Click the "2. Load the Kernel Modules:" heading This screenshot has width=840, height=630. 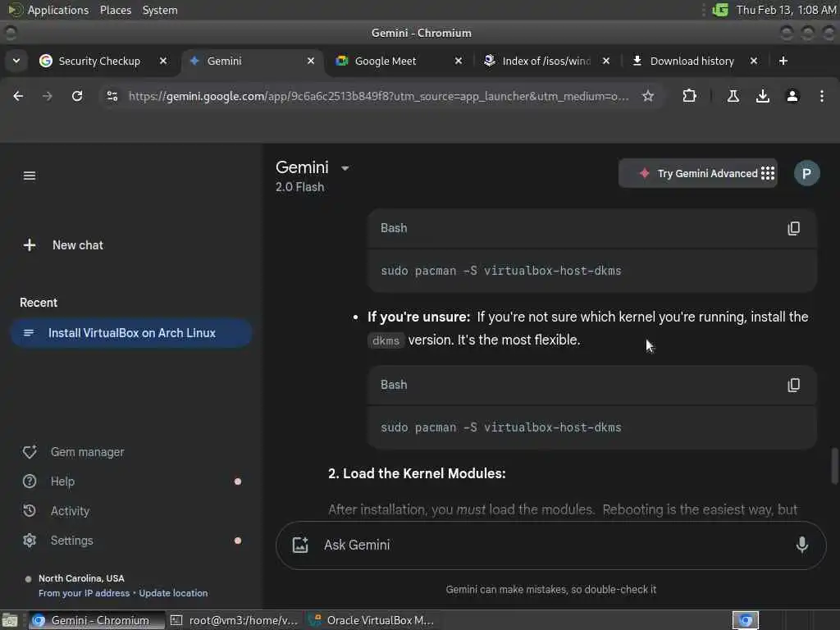(x=417, y=473)
